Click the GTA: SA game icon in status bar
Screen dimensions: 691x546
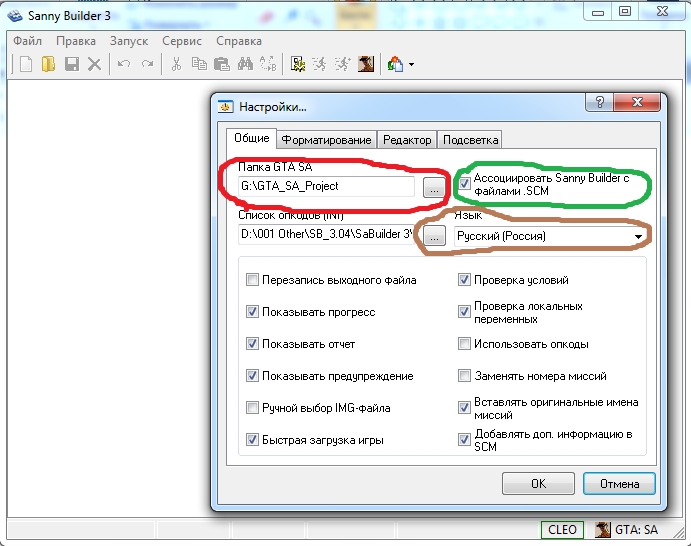click(603, 530)
